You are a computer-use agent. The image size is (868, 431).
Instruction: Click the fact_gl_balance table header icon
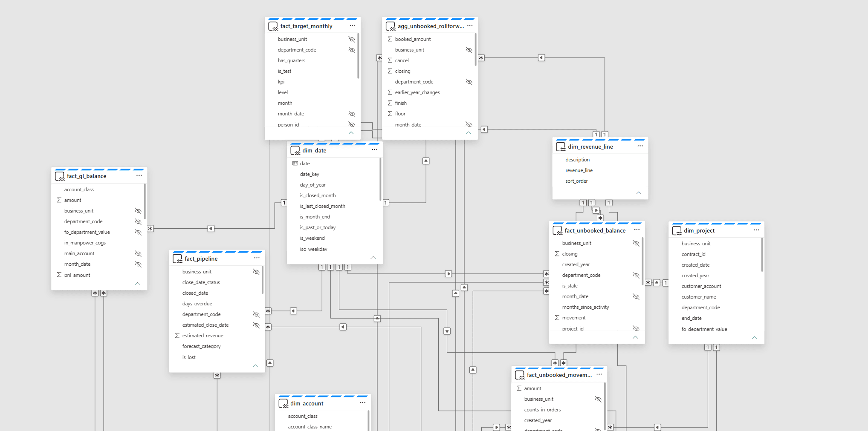(60, 176)
